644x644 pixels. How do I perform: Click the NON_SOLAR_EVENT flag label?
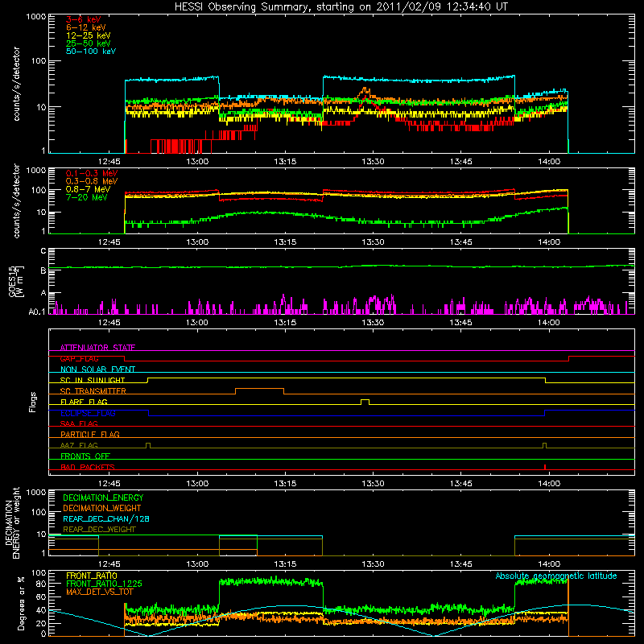pos(97,369)
